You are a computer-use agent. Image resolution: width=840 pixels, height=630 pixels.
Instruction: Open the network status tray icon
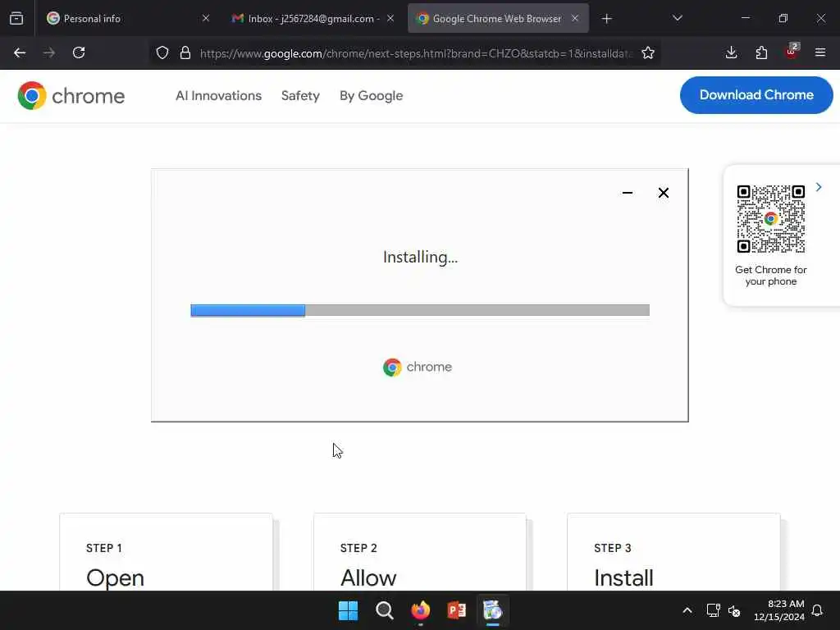713,610
